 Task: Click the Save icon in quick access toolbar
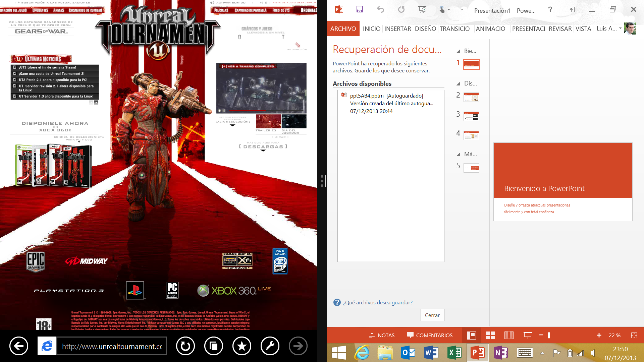[360, 10]
